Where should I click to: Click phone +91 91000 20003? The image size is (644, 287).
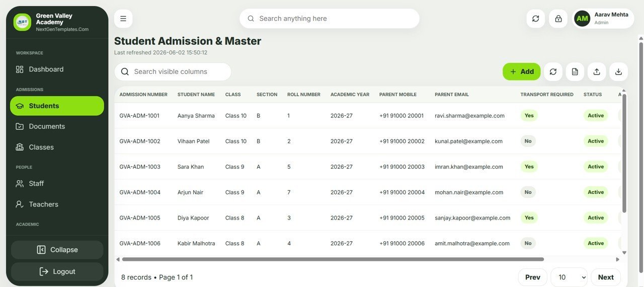coord(402,167)
